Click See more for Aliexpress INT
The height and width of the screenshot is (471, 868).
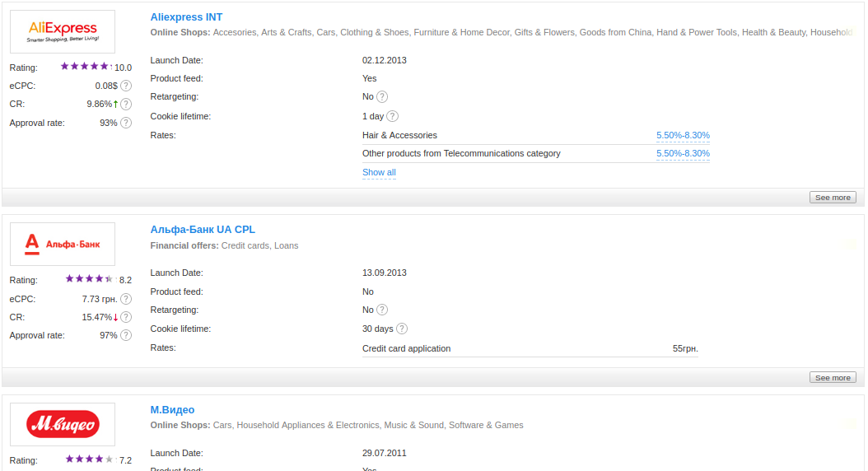(833, 197)
